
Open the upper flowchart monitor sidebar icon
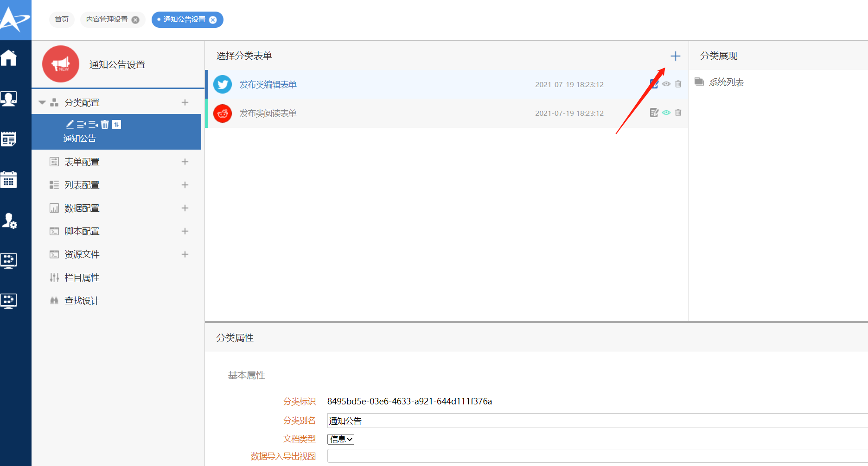[x=9, y=261]
